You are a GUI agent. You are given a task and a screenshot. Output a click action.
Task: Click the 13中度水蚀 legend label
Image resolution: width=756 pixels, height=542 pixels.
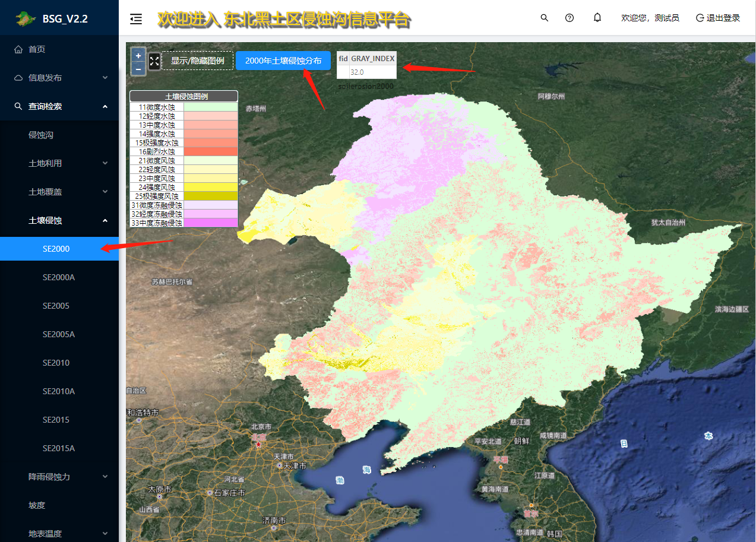(157, 125)
